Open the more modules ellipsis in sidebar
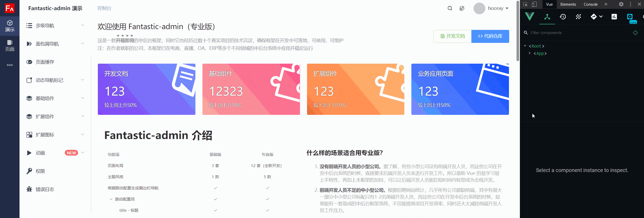Screen dimensions: 644x218 tap(10, 65)
